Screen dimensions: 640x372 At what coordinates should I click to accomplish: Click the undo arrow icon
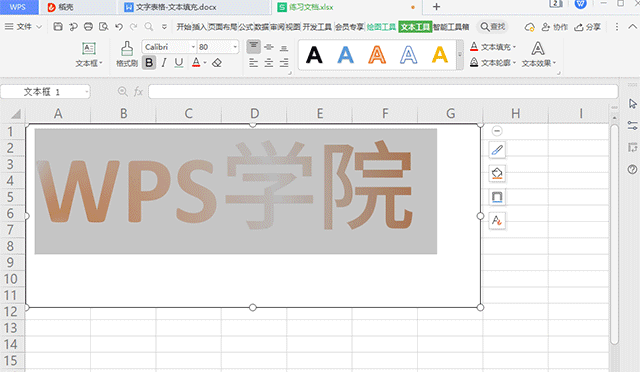tap(119, 27)
